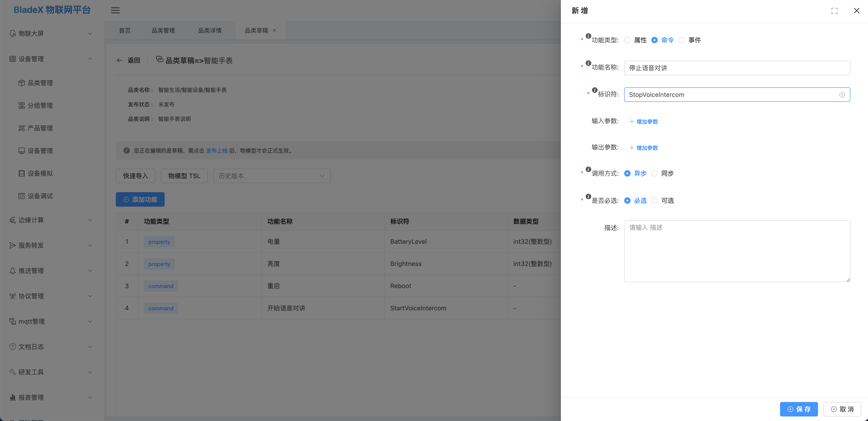Click the 添加功能 button

coord(140,199)
